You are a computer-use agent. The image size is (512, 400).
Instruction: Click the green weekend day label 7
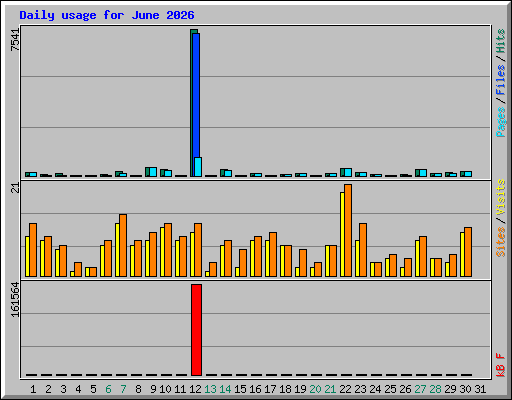click(123, 389)
